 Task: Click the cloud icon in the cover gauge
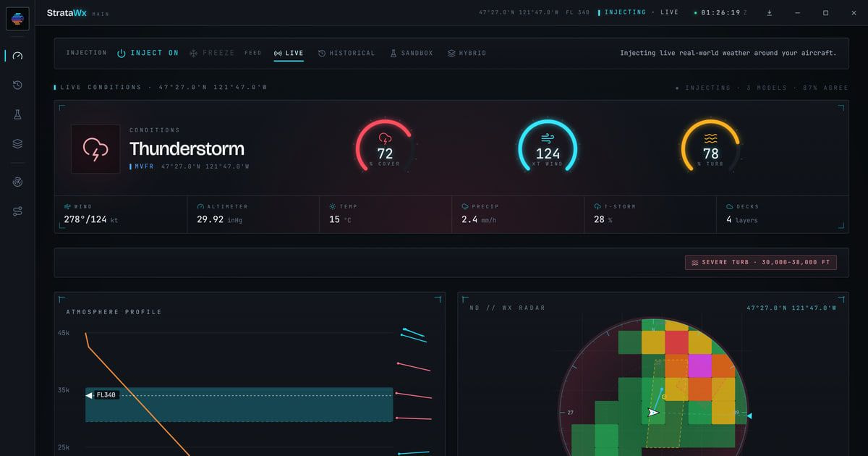point(385,138)
